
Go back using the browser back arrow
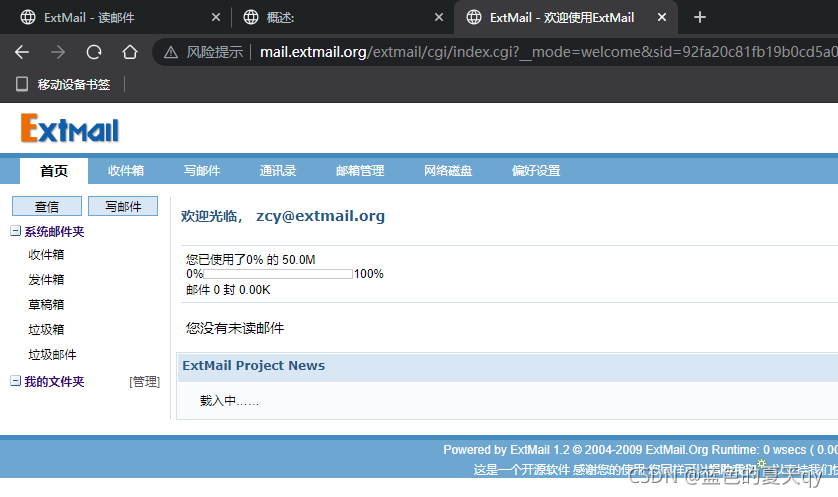point(22,52)
